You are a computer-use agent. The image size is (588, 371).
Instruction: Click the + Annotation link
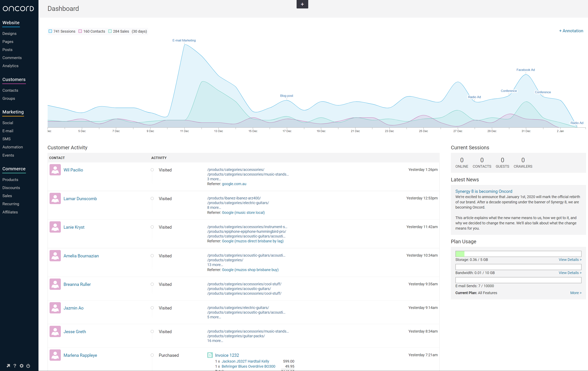coord(571,31)
